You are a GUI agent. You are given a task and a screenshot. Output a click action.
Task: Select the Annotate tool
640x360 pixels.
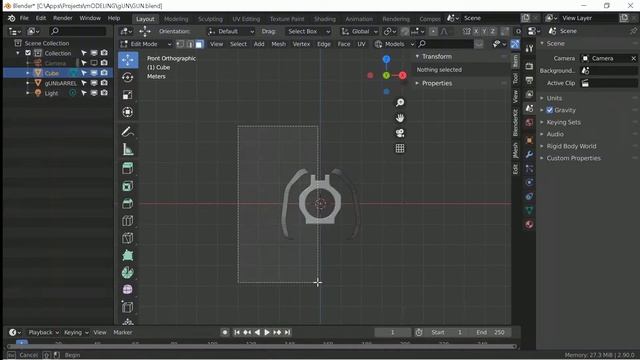pyautogui.click(x=128, y=132)
